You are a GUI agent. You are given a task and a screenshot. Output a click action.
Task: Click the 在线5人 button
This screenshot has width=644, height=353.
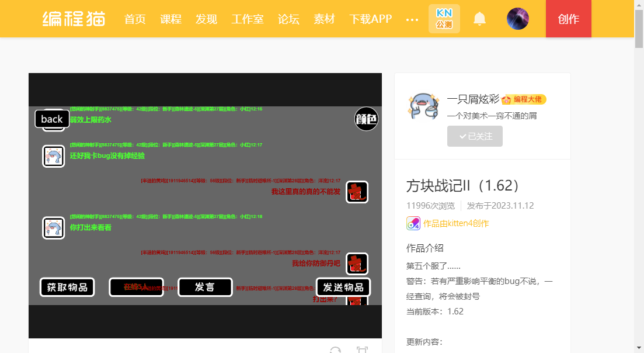coord(136,287)
